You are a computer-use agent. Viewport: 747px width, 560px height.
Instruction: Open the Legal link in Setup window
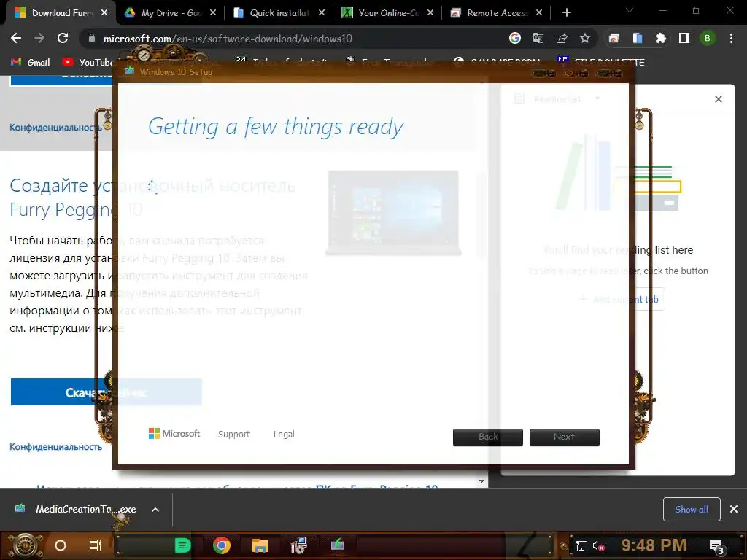(284, 435)
